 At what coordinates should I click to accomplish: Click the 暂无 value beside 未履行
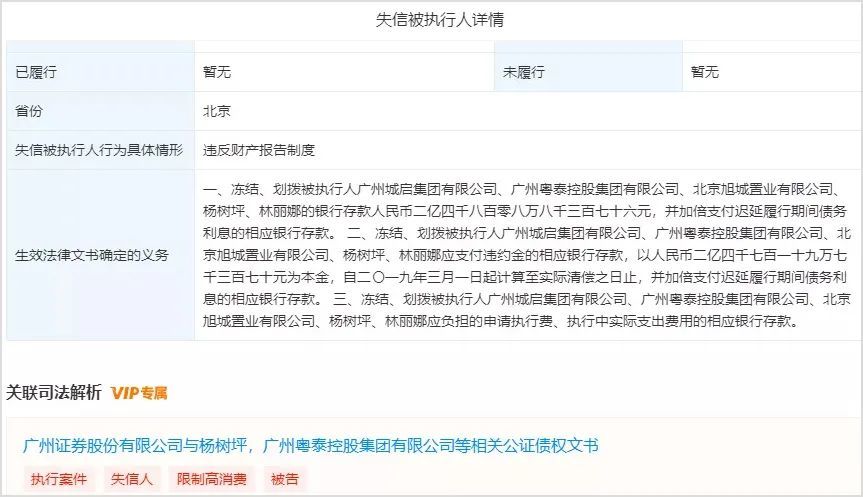click(705, 72)
